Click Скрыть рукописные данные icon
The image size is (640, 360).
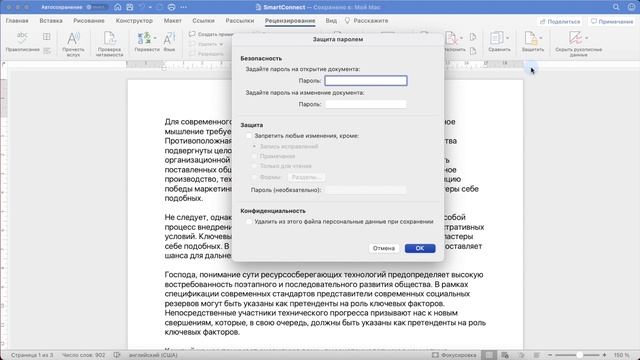576,38
